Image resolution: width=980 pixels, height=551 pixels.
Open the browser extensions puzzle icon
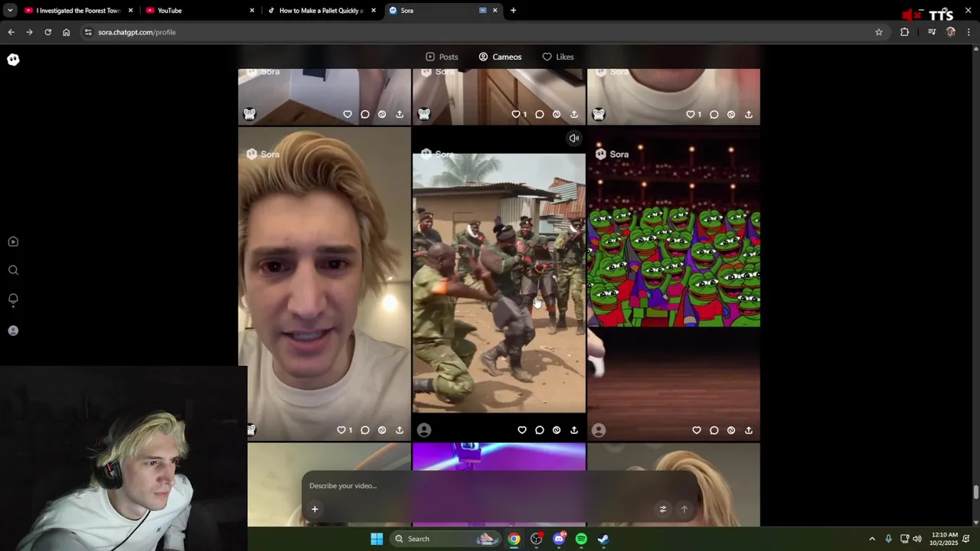(x=905, y=32)
